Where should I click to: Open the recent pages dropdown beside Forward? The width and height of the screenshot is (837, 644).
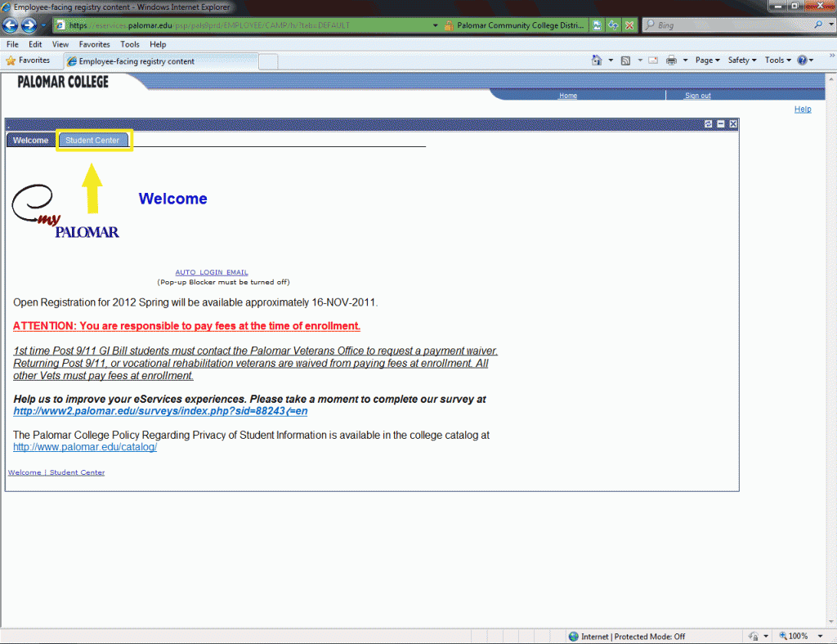click(44, 25)
